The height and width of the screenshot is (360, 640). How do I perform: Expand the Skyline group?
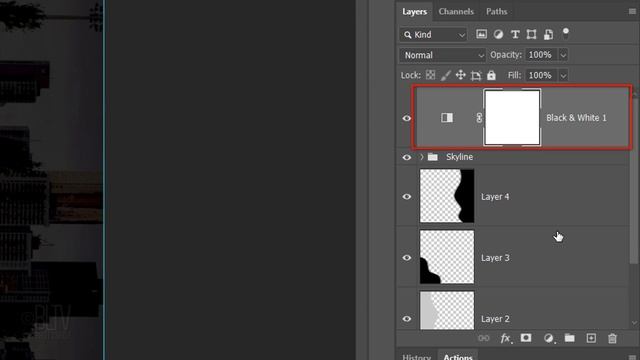(x=422, y=157)
